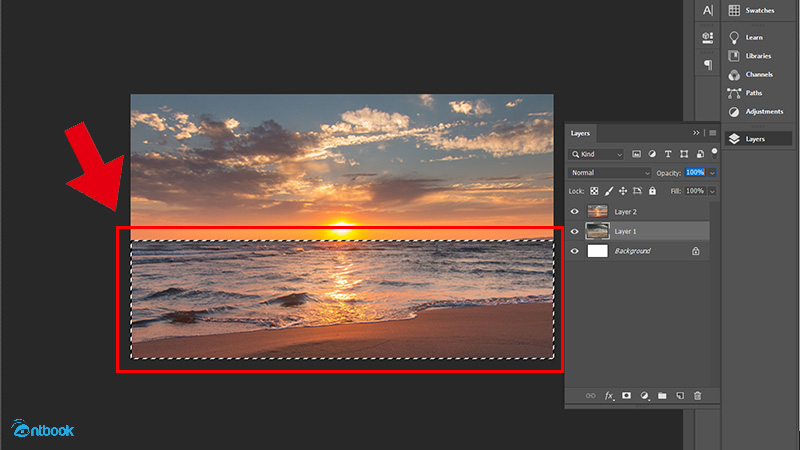
Task: Lock all layer attributes
Action: [x=652, y=191]
